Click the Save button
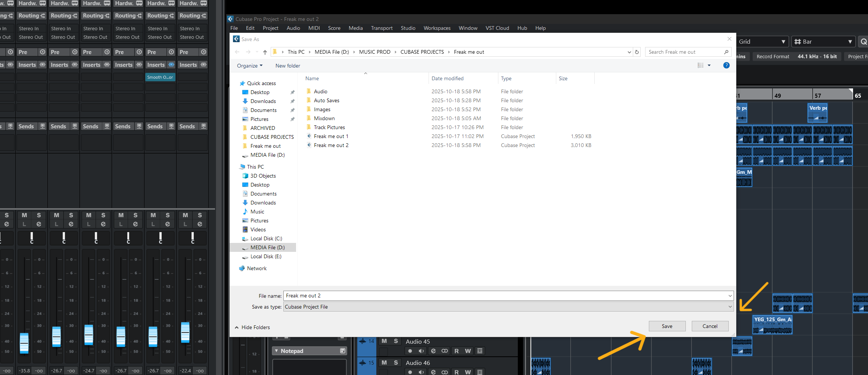 coord(667,326)
